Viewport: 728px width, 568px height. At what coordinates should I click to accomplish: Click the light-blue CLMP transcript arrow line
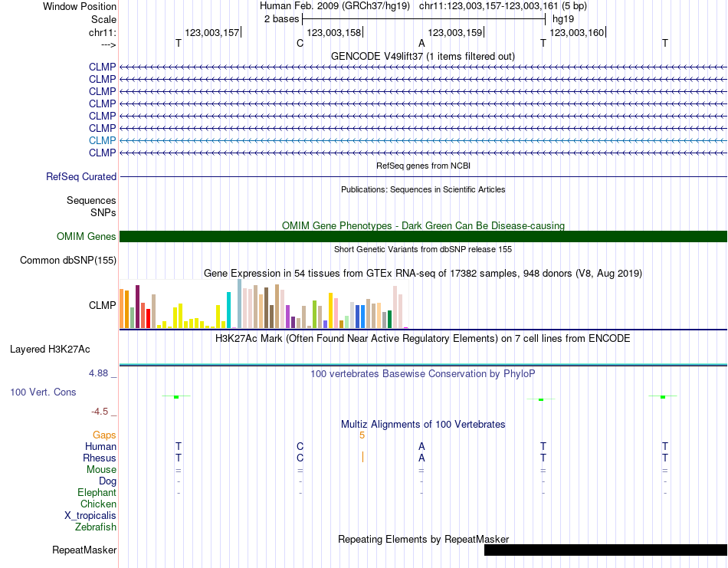(x=424, y=140)
